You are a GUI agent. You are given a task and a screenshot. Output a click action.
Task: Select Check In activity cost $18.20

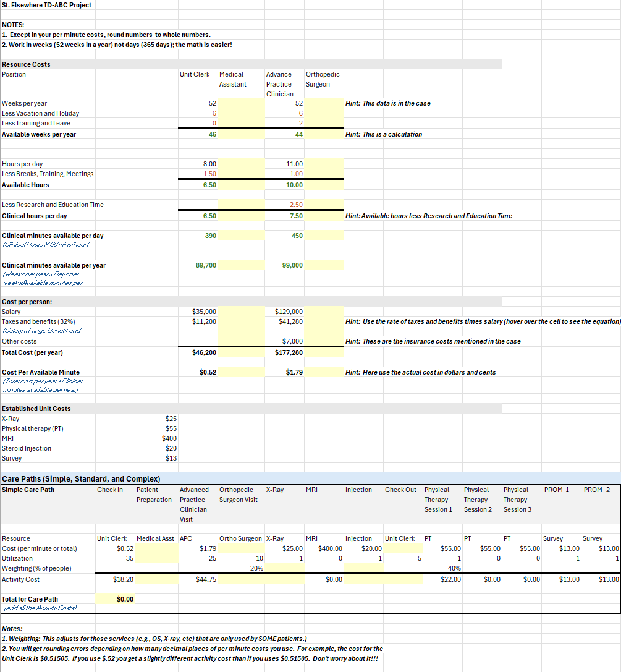pos(115,579)
